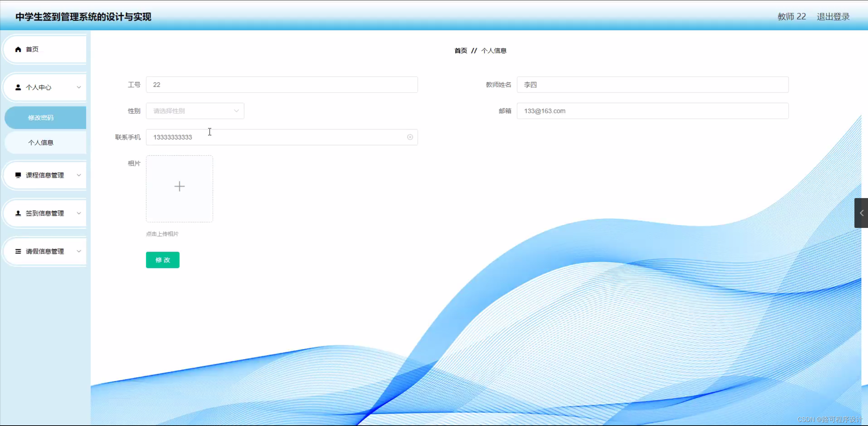
Task: Select the 个人信息 submenu item
Action: pos(41,142)
